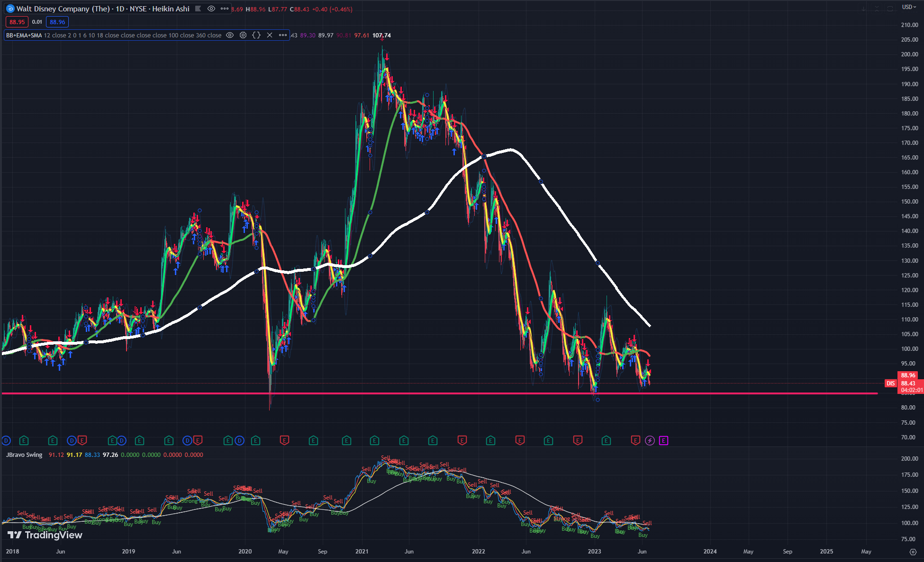924x562 pixels.
Task: Click the L87.77 low value in the header
Action: pos(277,9)
